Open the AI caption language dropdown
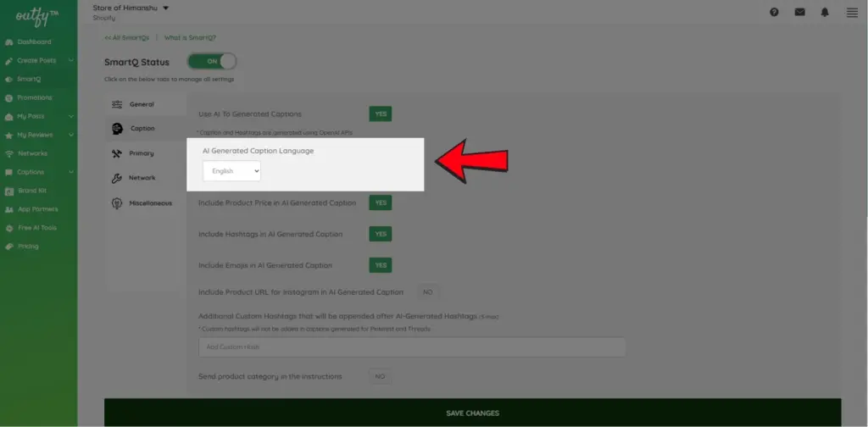The image size is (868, 427). (231, 171)
